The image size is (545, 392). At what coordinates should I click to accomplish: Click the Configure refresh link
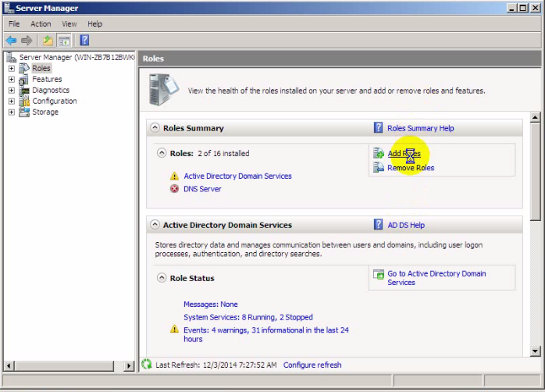tap(312, 365)
